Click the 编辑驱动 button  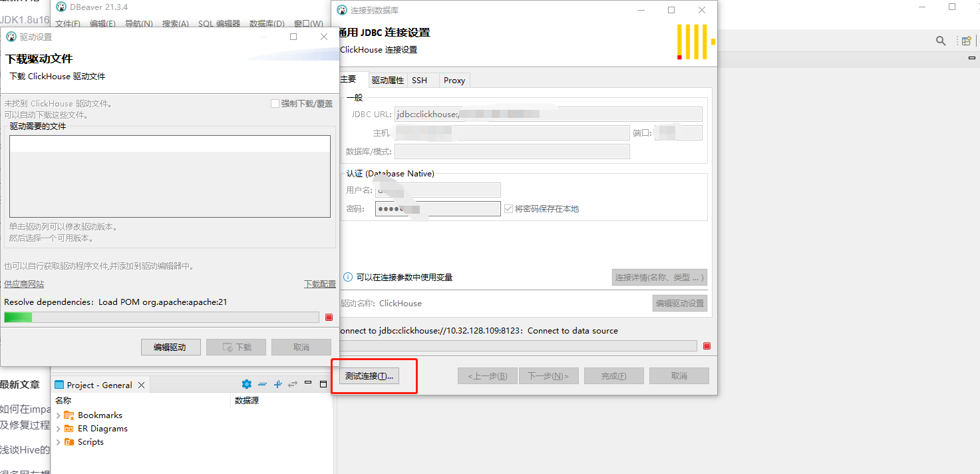coord(170,347)
